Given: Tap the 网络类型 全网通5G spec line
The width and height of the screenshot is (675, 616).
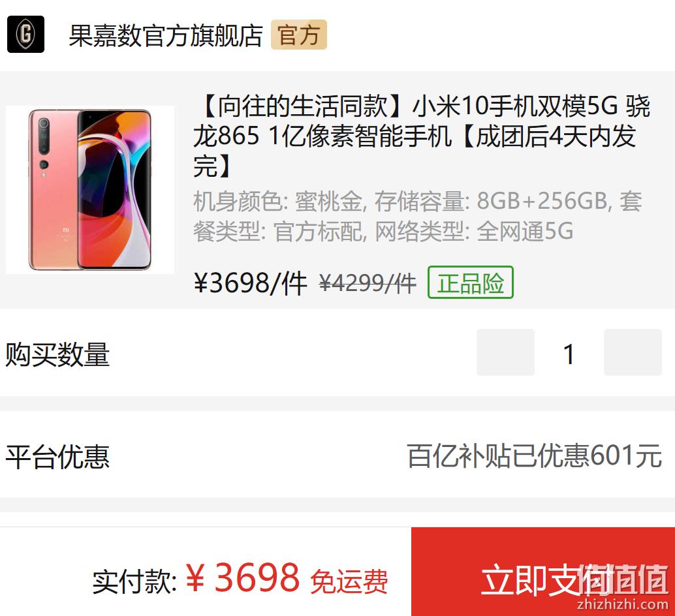Looking at the screenshot, I should [474, 232].
